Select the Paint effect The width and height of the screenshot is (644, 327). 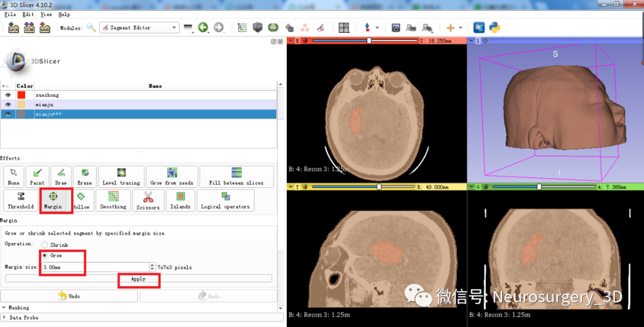click(37, 177)
